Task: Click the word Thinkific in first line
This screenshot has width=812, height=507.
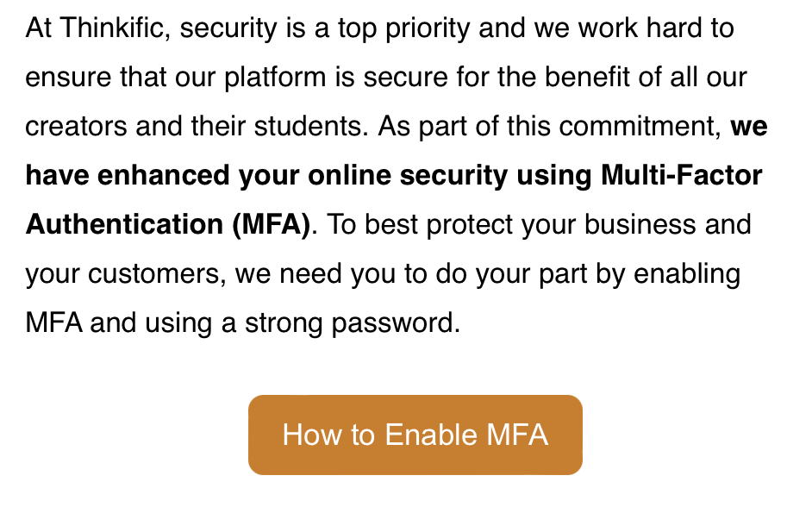Action: [117, 28]
